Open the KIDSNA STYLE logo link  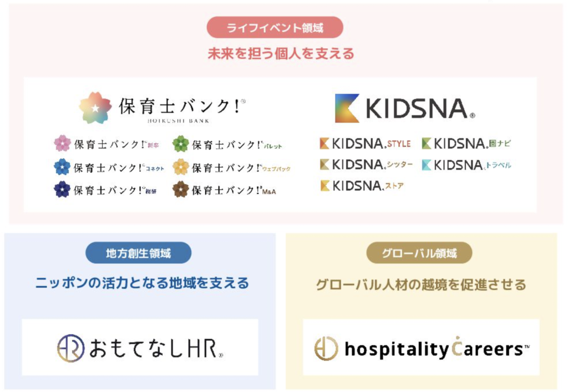(x=365, y=144)
